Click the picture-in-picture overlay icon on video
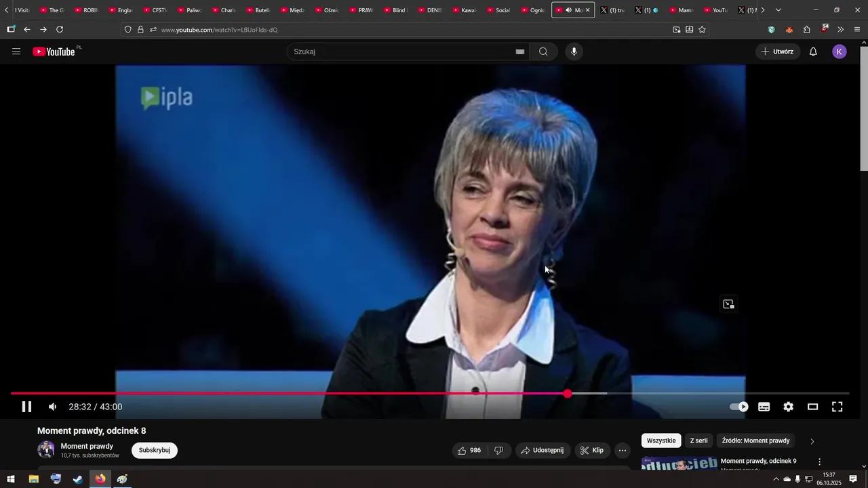 (728, 304)
